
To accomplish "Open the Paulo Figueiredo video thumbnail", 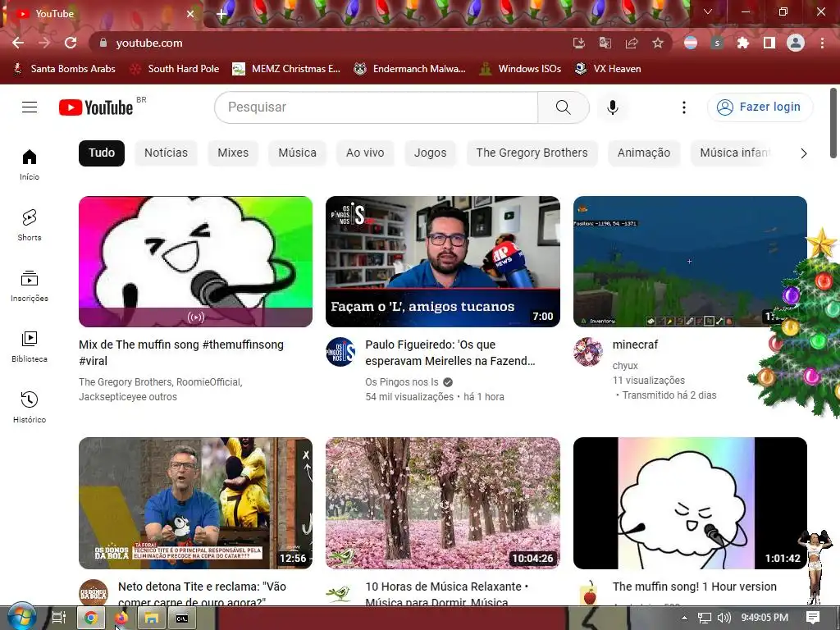I will (x=442, y=262).
